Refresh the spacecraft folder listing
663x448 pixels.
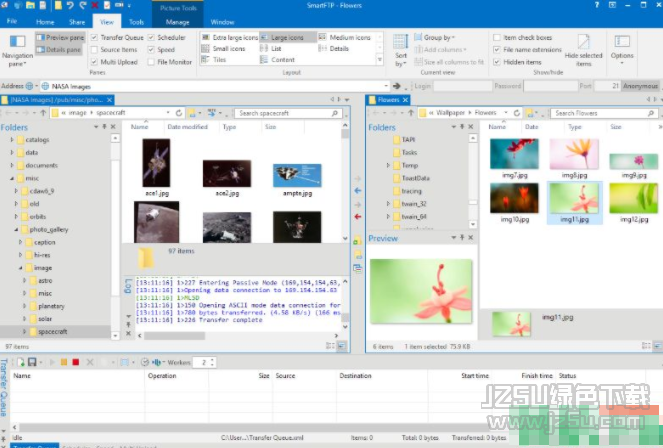pyautogui.click(x=179, y=113)
